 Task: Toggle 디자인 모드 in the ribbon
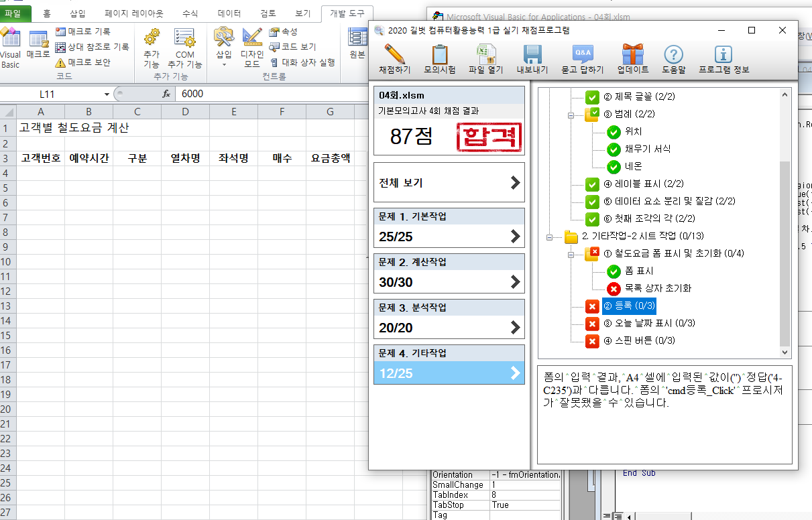point(252,48)
